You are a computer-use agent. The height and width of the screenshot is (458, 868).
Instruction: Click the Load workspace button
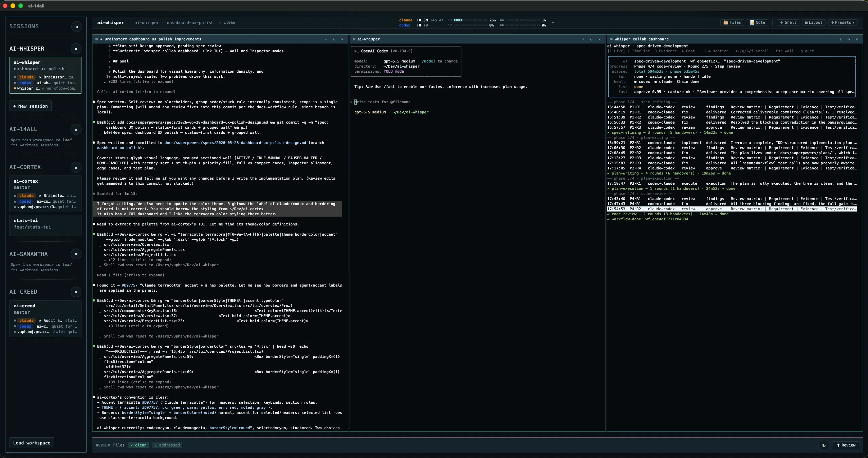pos(32,443)
